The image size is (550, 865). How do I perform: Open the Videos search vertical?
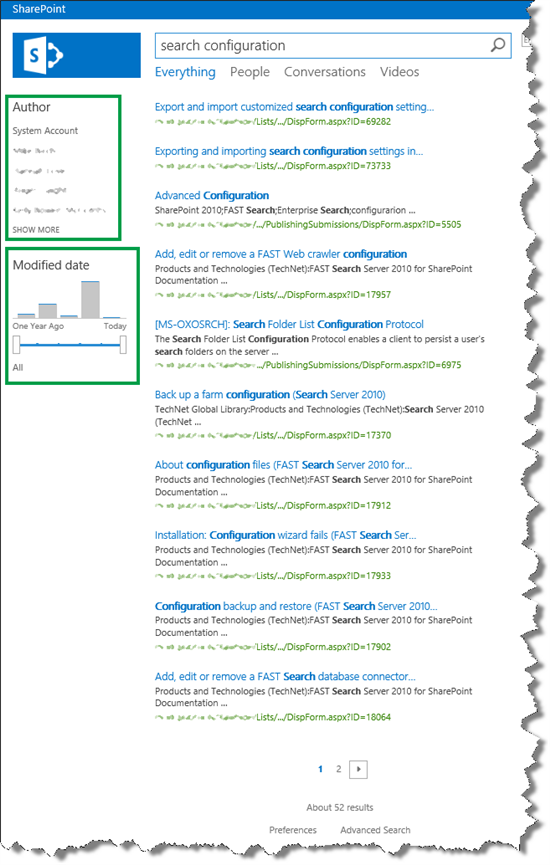(399, 72)
